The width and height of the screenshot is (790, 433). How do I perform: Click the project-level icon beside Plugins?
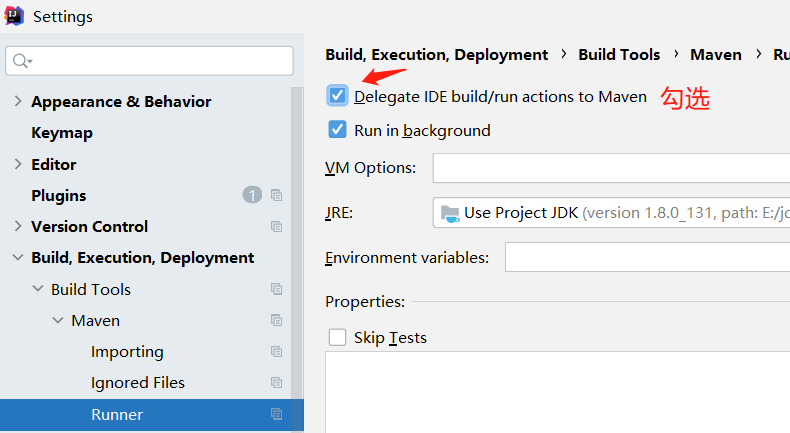pos(277,195)
